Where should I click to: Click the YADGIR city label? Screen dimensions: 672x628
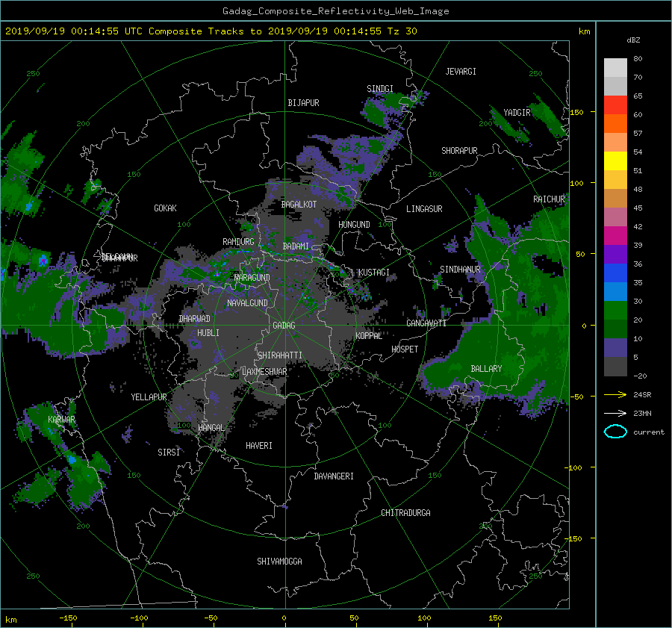pyautogui.click(x=517, y=112)
